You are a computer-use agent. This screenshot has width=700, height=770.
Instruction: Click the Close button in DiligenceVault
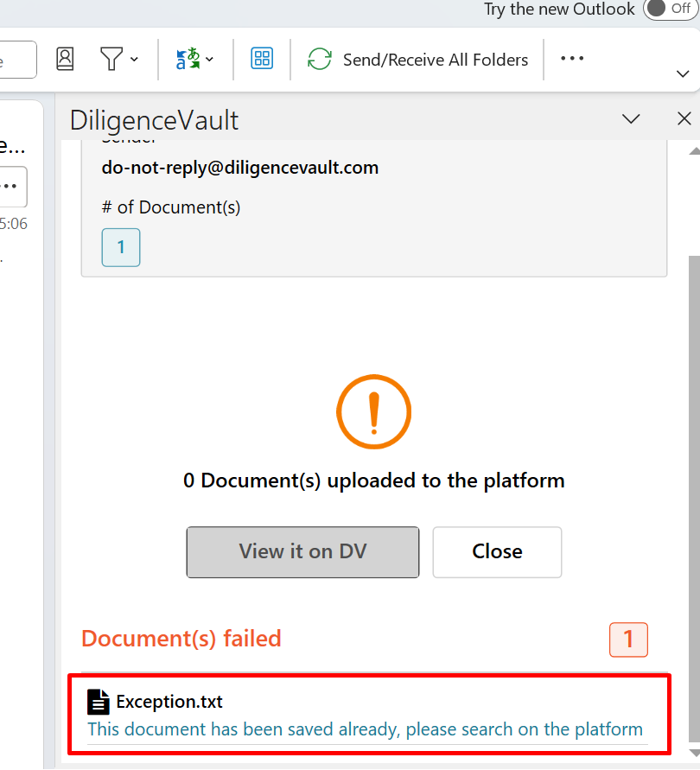pos(497,552)
